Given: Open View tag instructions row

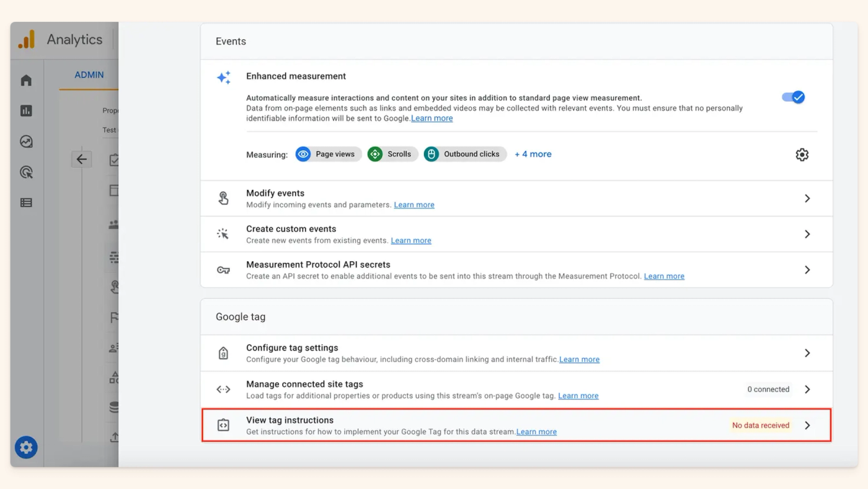Looking at the screenshot, I should pos(516,425).
